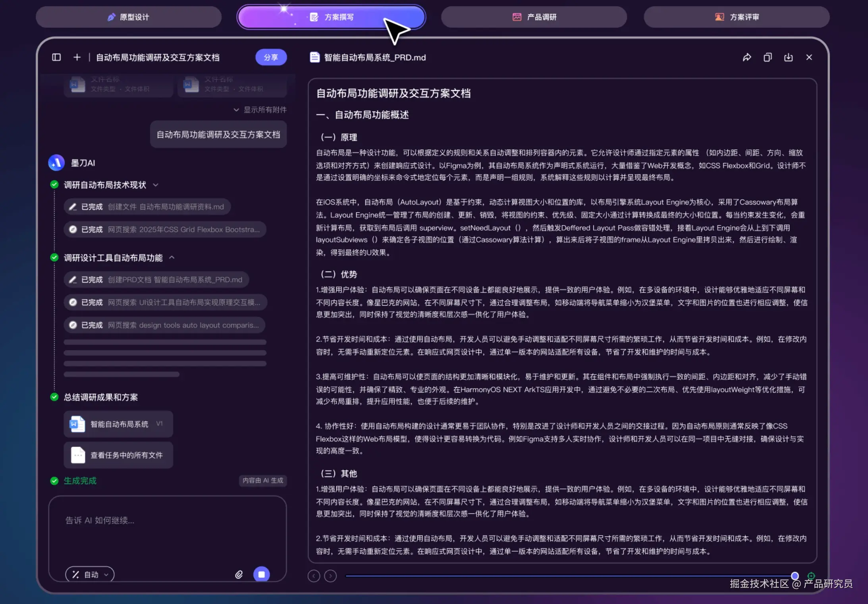Go to previous step arrow

[x=314, y=576]
